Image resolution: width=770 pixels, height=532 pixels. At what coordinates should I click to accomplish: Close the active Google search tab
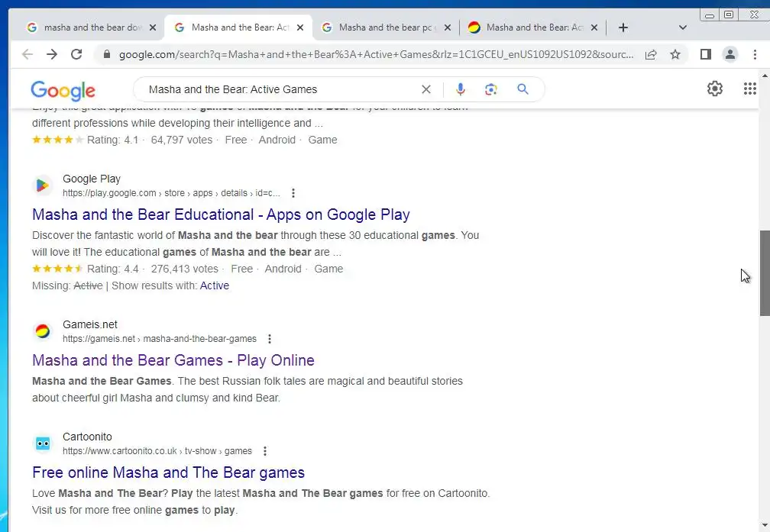(300, 27)
